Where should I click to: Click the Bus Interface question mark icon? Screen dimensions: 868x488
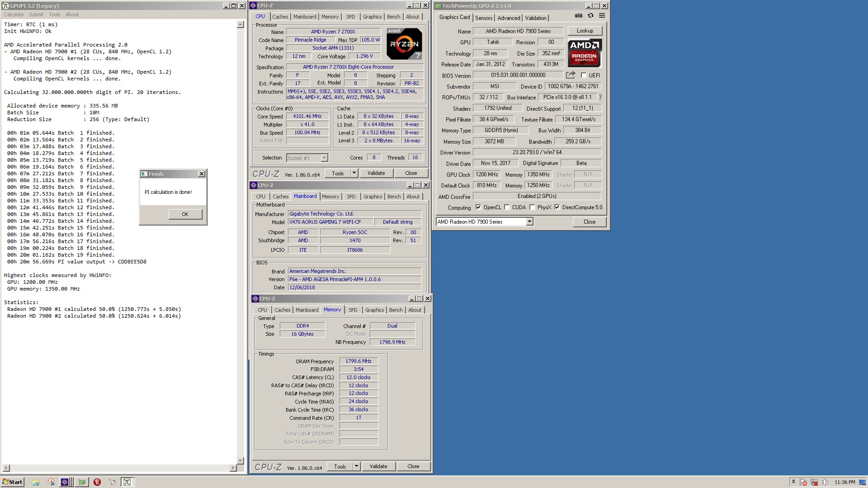pos(600,97)
